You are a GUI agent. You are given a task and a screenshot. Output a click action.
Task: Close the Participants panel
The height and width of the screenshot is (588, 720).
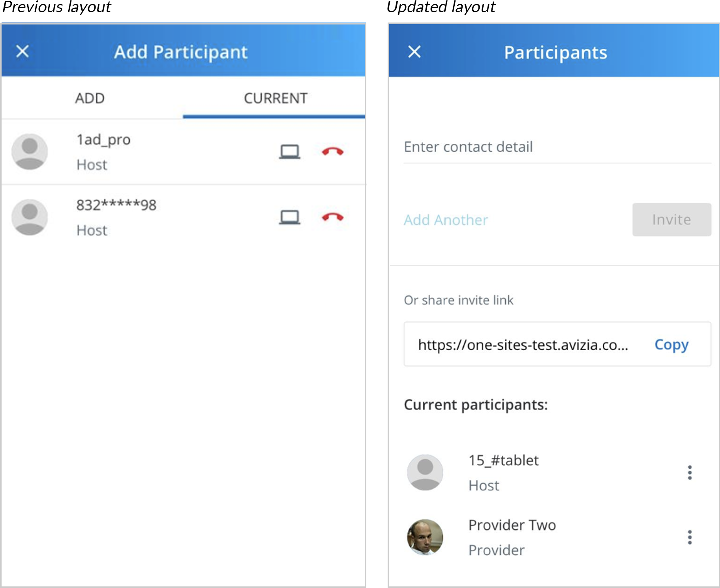(414, 52)
